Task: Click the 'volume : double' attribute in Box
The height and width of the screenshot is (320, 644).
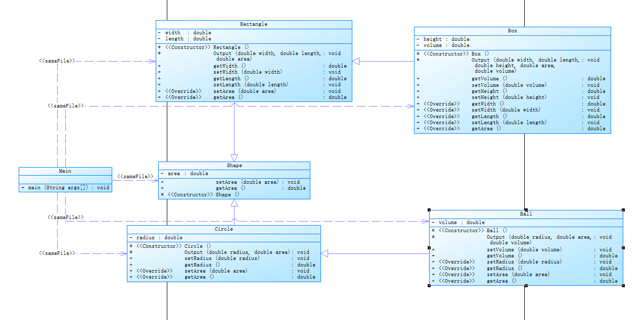Action: click(443, 45)
